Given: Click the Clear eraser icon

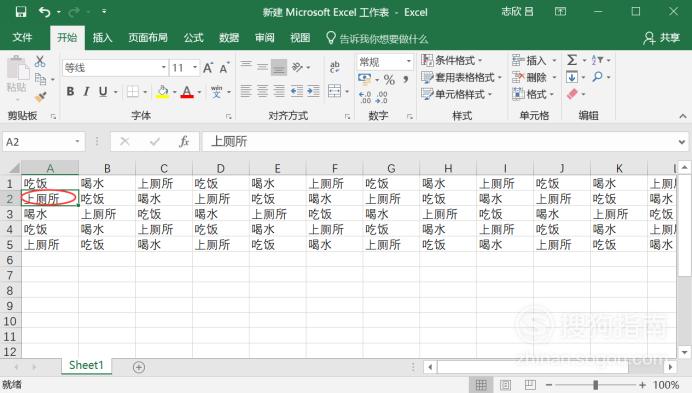Looking at the screenshot, I should [572, 94].
